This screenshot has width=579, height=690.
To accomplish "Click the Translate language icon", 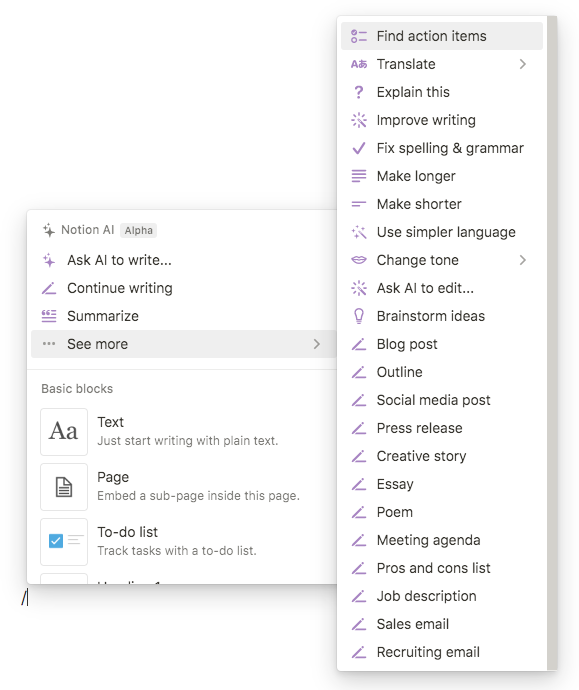I will [359, 64].
